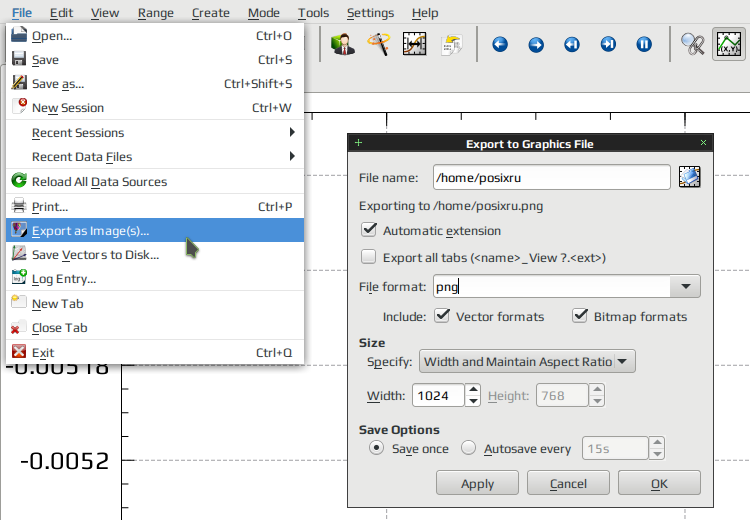Open the Edit menu

(x=61, y=13)
